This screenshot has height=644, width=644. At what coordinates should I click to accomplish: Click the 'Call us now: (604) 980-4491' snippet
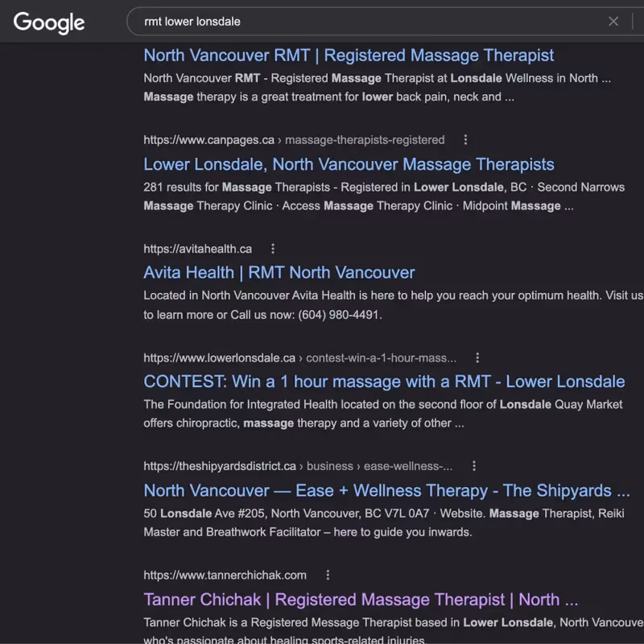tap(306, 315)
